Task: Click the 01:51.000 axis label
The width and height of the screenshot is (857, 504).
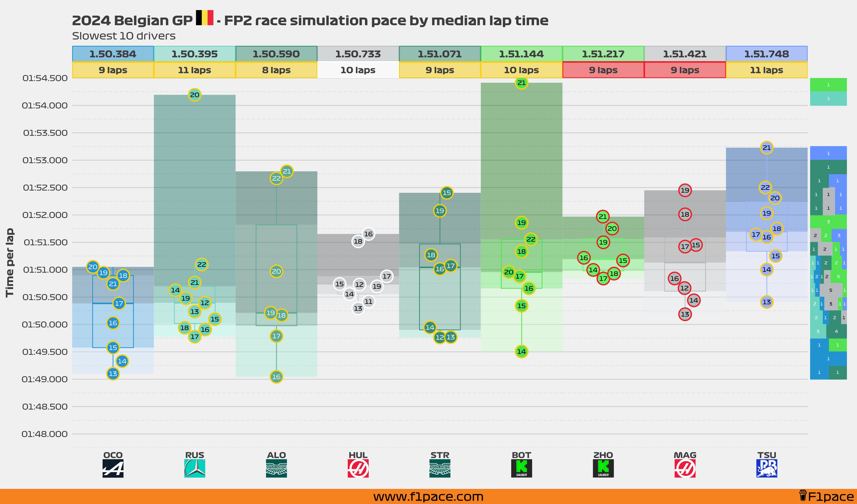Action: [45, 270]
